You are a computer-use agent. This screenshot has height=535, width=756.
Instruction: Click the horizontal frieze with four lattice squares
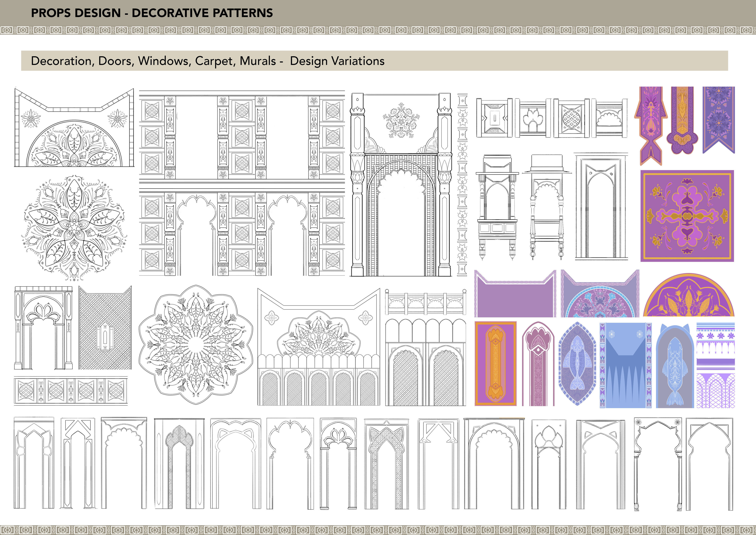point(71,391)
